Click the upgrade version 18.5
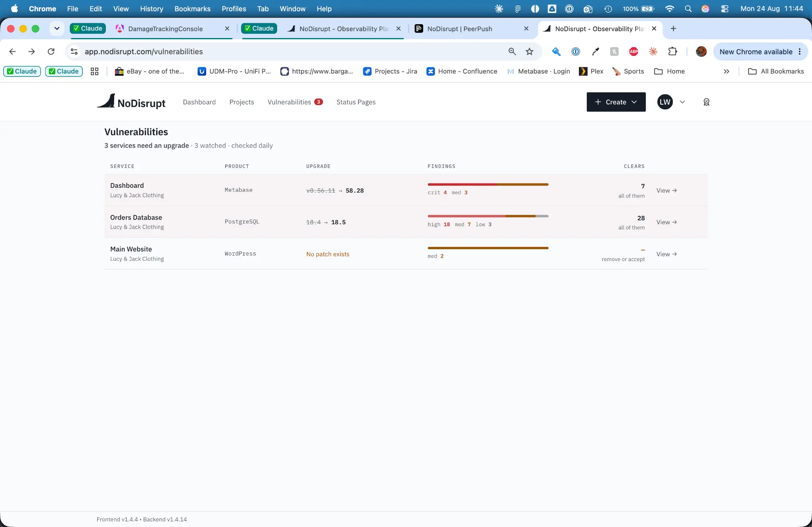 click(338, 222)
